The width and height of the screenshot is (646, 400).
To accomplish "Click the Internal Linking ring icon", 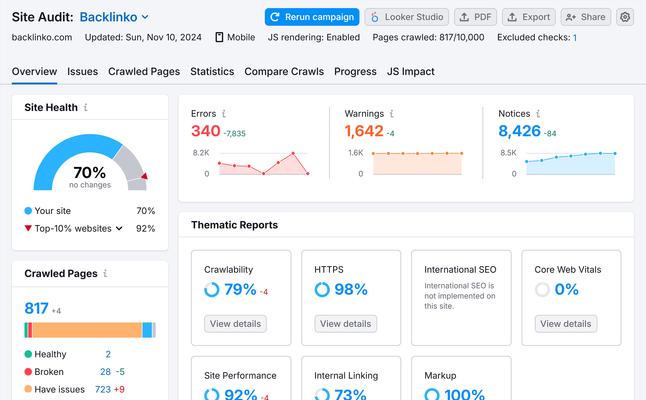I will pyautogui.click(x=322, y=394).
